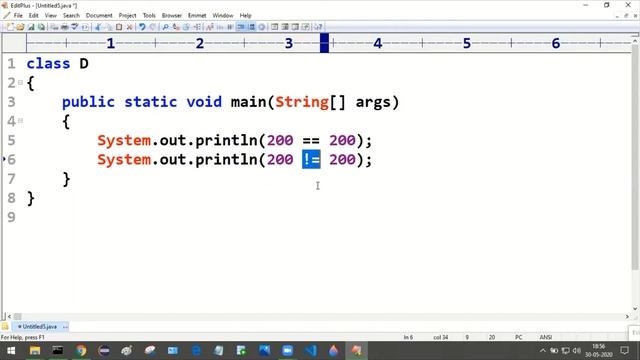
Task: Open the Window menu
Action: pos(222,16)
